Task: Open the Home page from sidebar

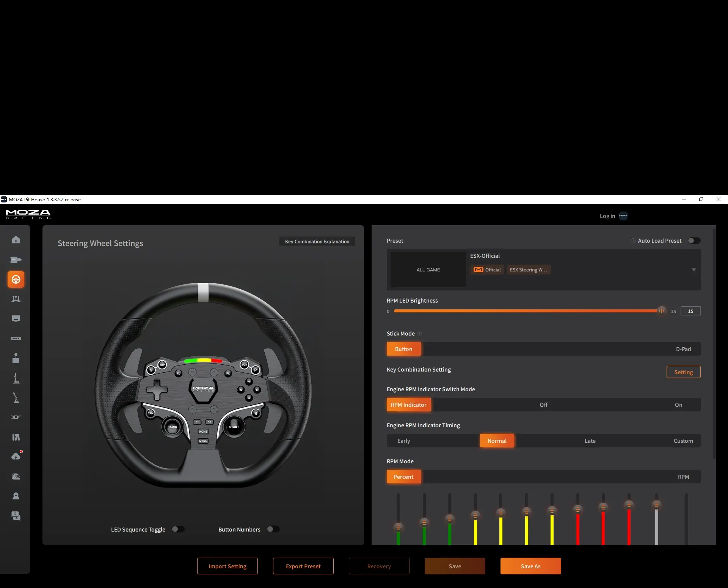Action: click(x=16, y=240)
